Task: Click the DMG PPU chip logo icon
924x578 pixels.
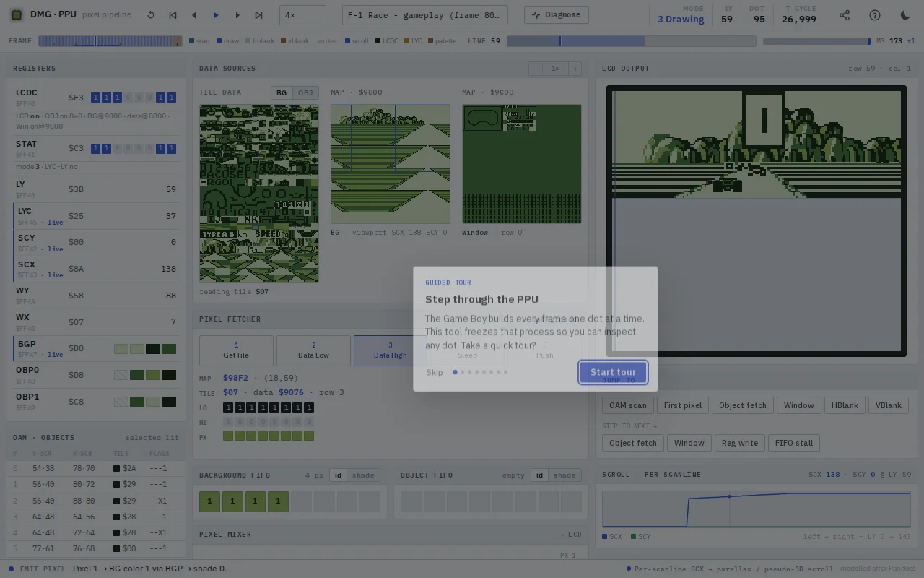Action: (x=16, y=14)
